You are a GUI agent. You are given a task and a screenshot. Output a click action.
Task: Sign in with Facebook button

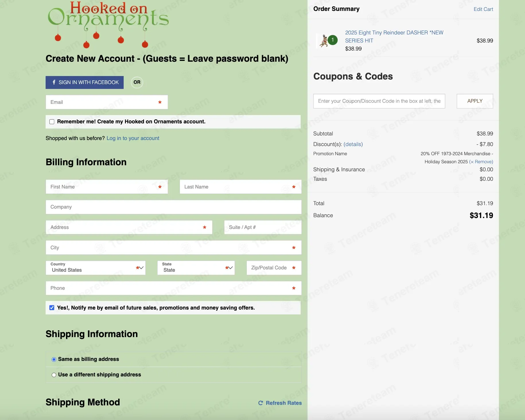click(85, 82)
